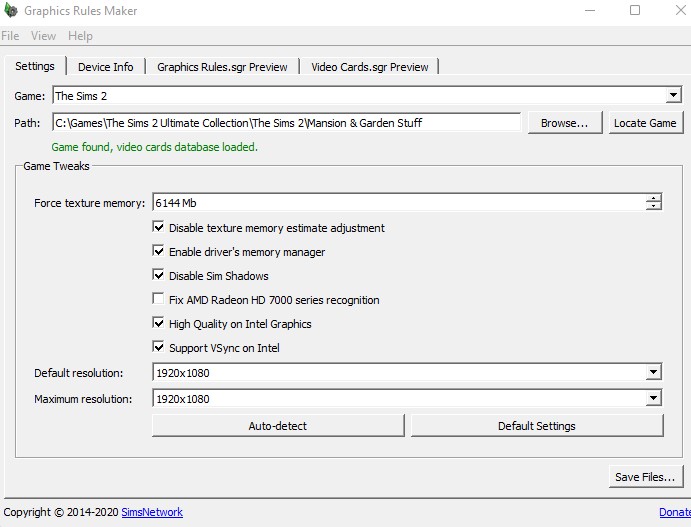Open the View menu
691x527 pixels.
pyautogui.click(x=43, y=36)
